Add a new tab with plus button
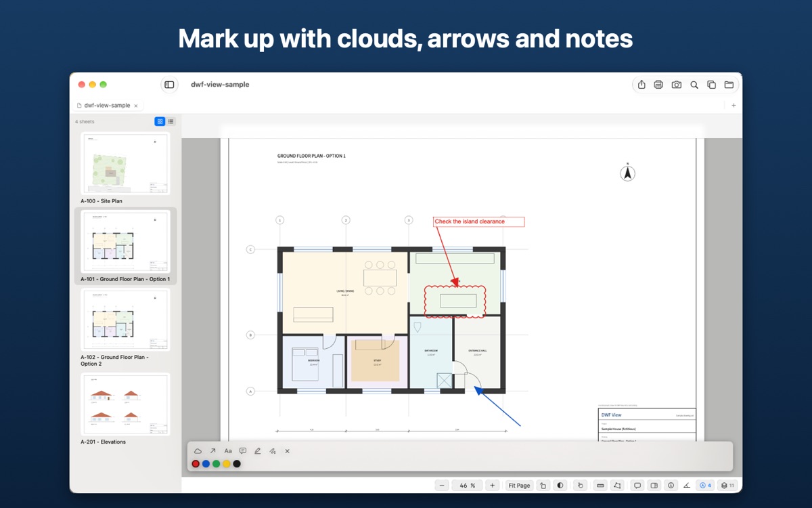The image size is (812, 508). (734, 106)
